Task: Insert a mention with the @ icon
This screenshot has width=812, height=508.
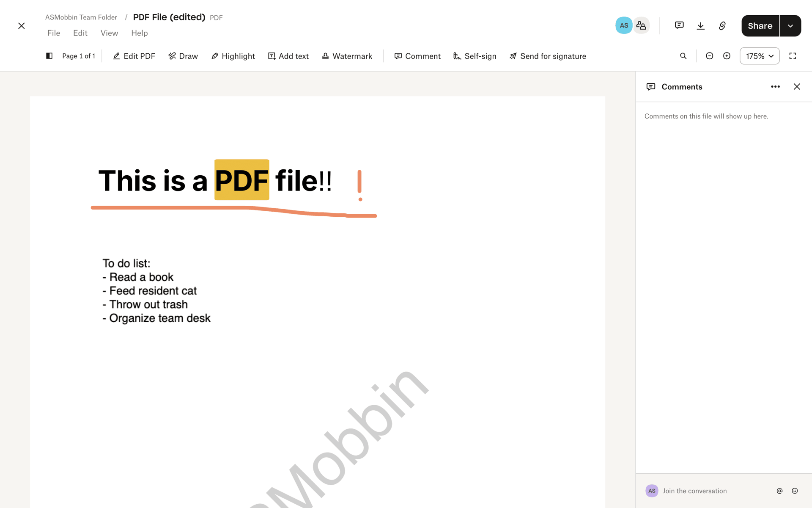Action: pyautogui.click(x=779, y=491)
